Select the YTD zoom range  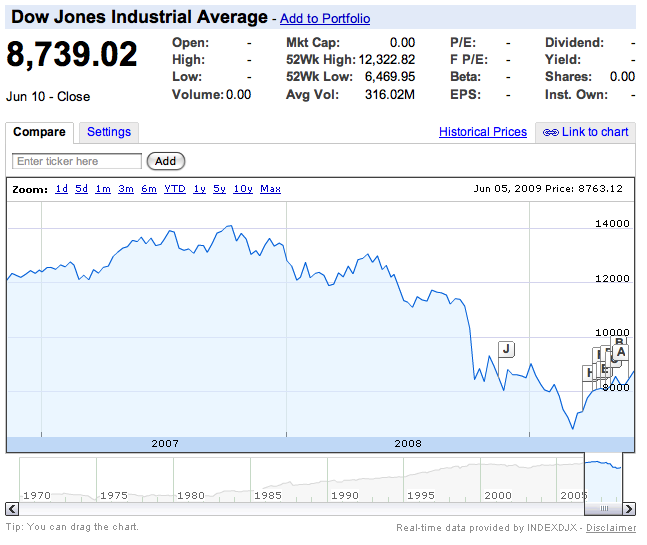(175, 189)
